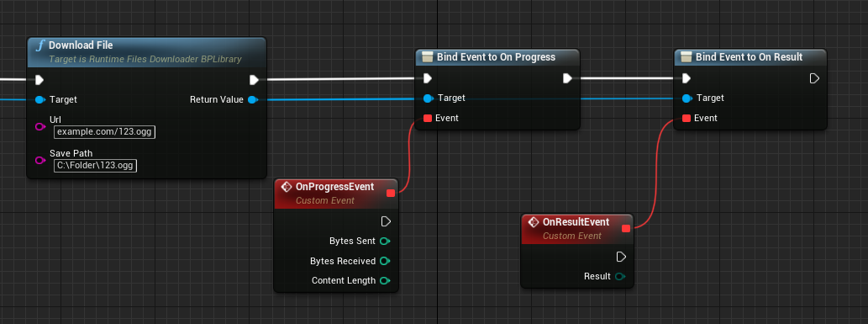The image size is (868, 324).
Task: Click subtitle Target is Runtime Files Downloader BPLibrary
Action: click(x=145, y=59)
